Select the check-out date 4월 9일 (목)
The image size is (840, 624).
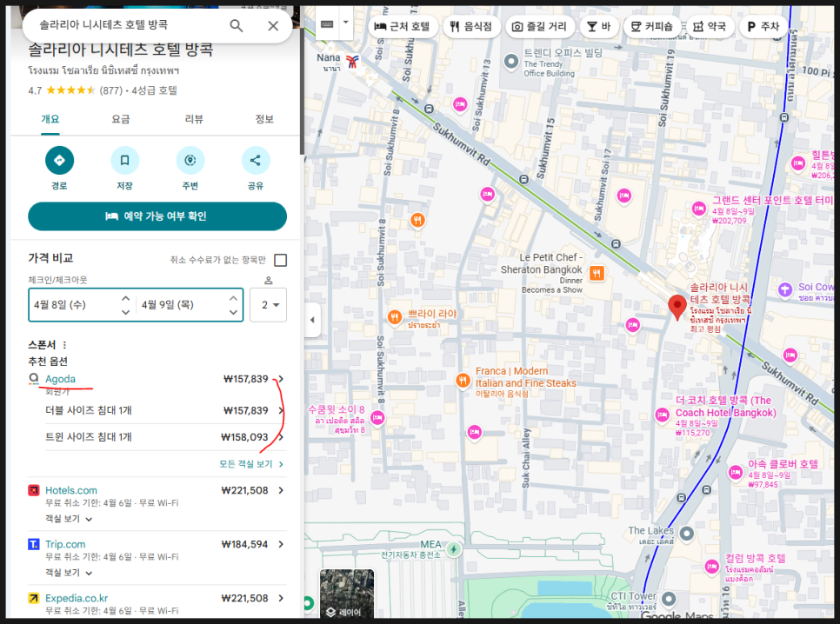pyautogui.click(x=168, y=305)
